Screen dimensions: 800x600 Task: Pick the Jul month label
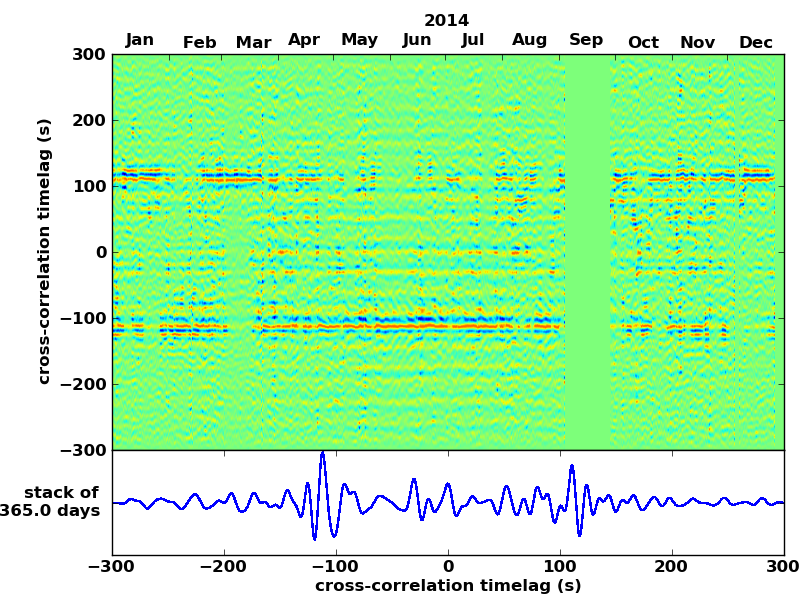pyautogui.click(x=473, y=40)
